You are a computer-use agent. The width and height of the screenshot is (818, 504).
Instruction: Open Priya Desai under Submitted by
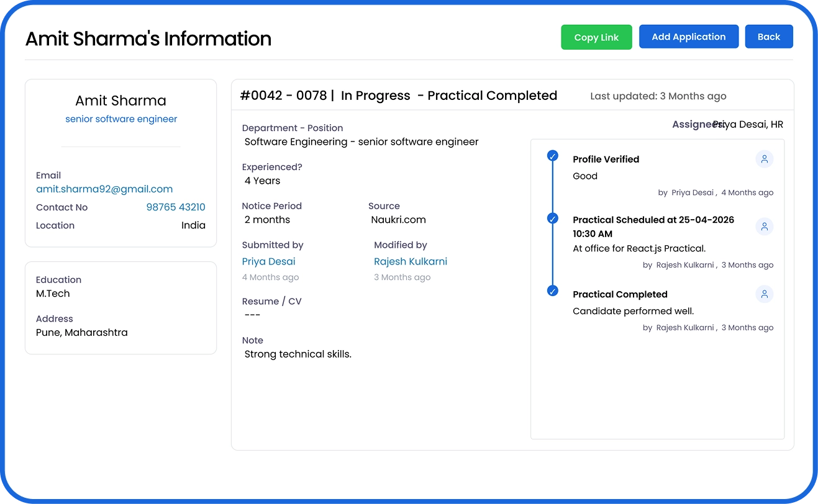pyautogui.click(x=269, y=261)
